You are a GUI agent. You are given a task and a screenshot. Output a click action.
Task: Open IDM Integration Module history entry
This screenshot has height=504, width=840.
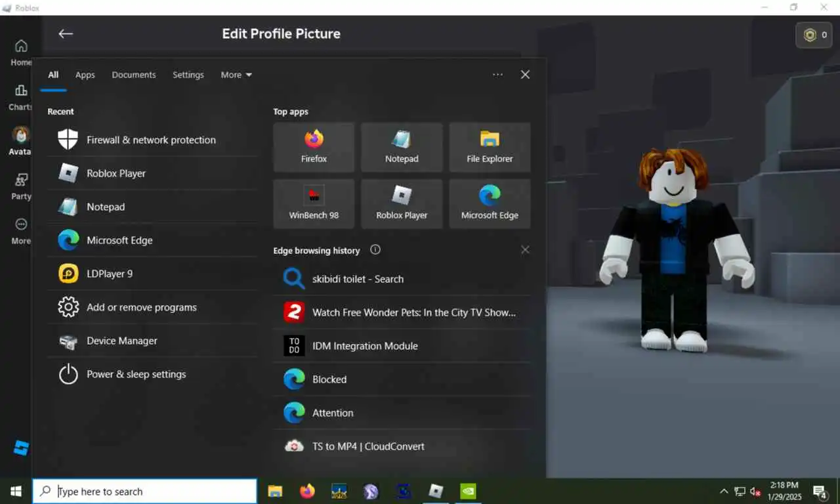pos(402,346)
